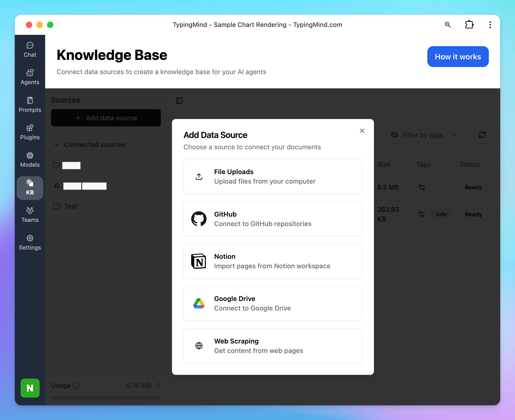Collapse the Connected sources list
Image resolution: width=515 pixels, height=420 pixels.
click(57, 145)
